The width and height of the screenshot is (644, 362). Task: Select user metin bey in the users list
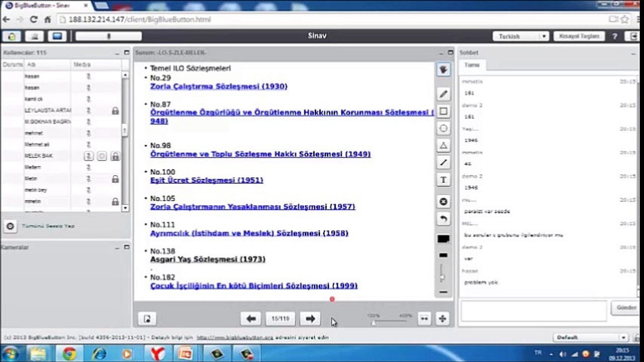click(x=61, y=190)
